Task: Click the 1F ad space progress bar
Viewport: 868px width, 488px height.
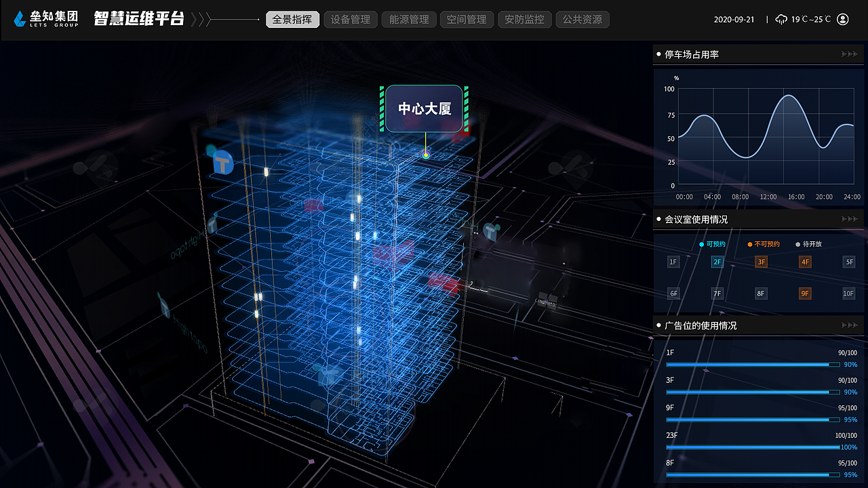Action: tap(753, 365)
